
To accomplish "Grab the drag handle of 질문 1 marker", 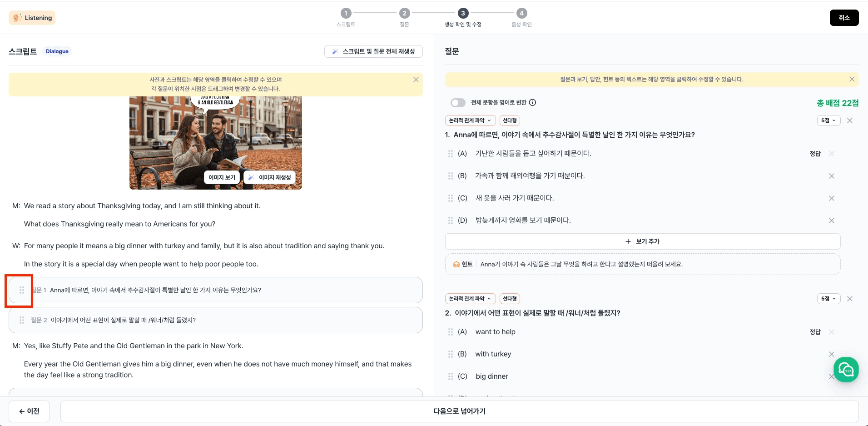I will pyautogui.click(x=21, y=290).
